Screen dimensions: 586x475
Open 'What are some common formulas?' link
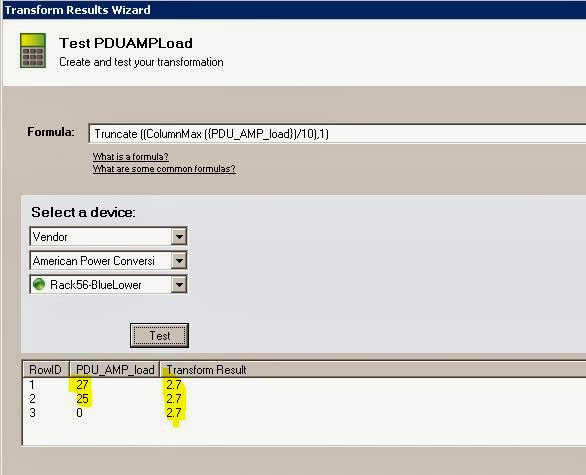(x=164, y=169)
